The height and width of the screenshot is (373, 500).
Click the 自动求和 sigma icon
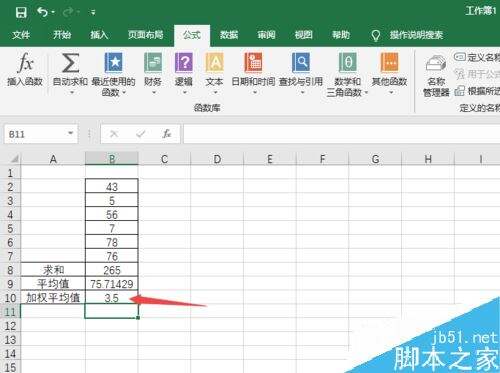70,63
